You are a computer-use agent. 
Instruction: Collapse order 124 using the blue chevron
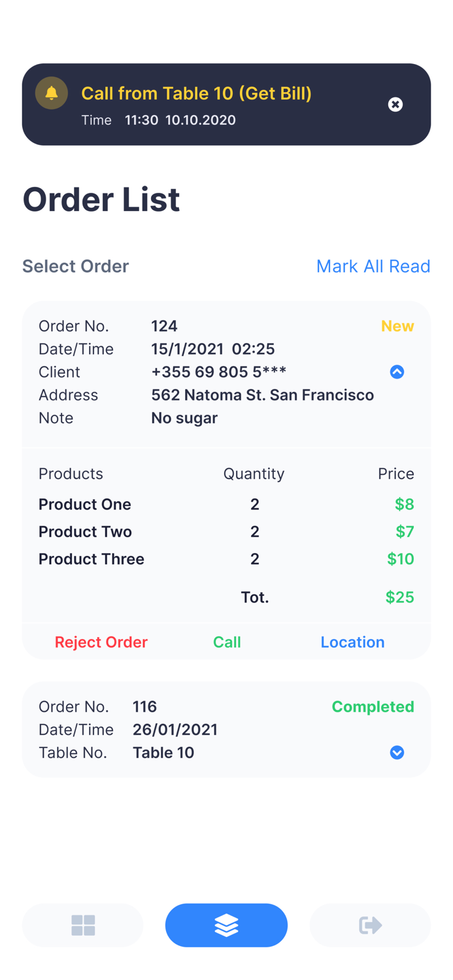[397, 371]
